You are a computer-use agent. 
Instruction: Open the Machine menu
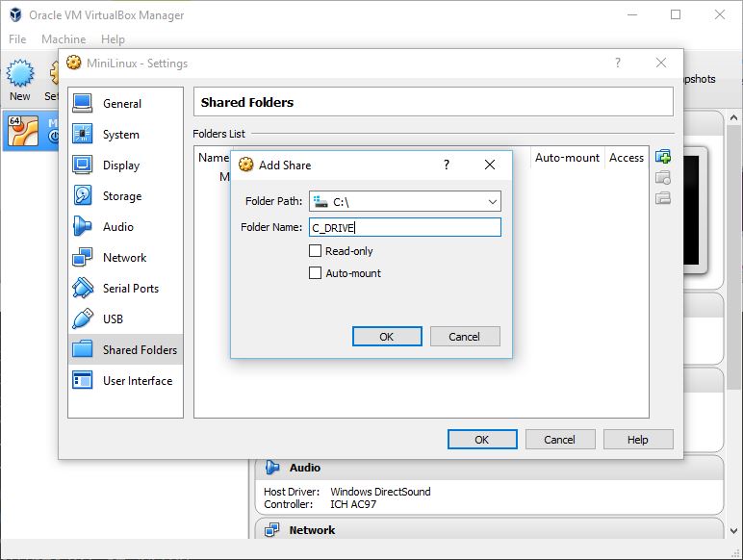[64, 38]
